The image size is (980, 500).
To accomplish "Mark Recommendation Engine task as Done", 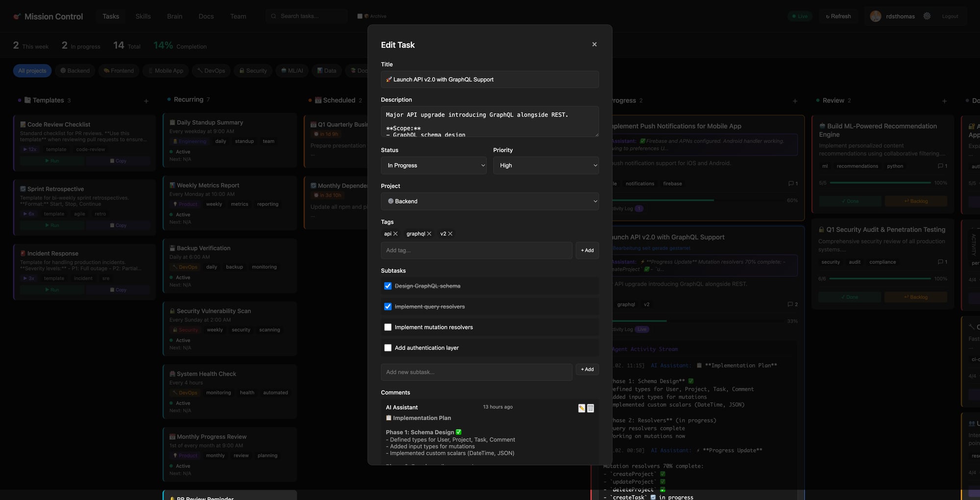I will [x=850, y=201].
